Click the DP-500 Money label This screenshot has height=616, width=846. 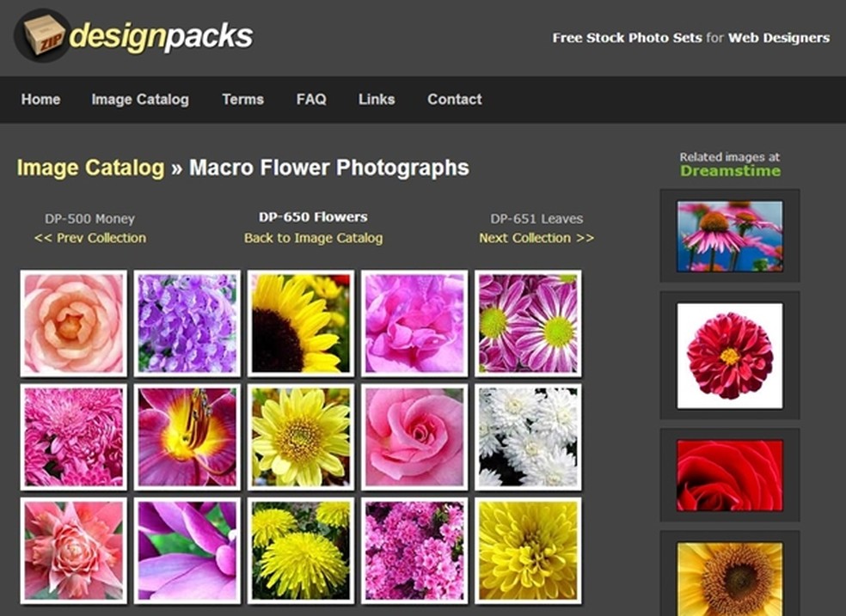point(90,219)
